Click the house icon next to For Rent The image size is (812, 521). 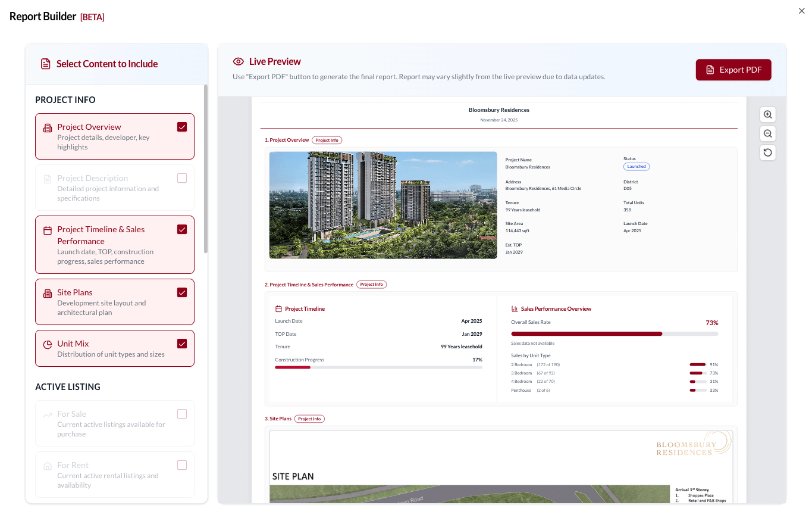tap(46, 465)
